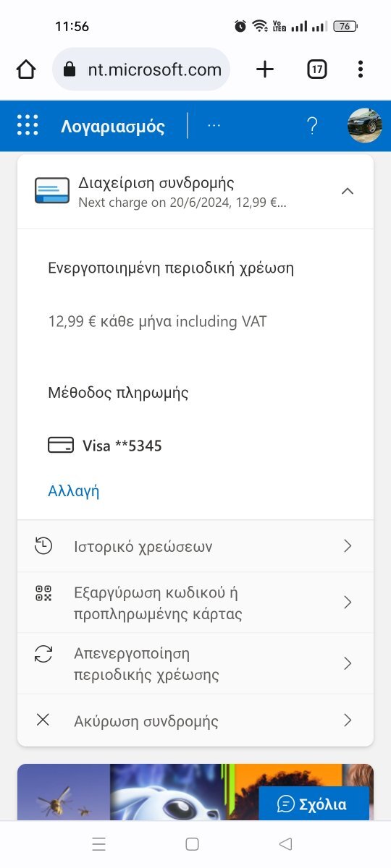Tap the Android back navigation triangle

point(285,843)
